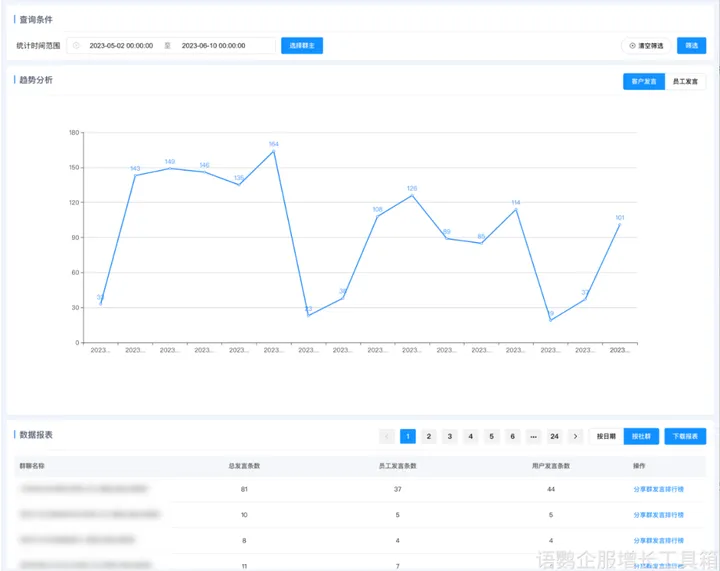Image resolution: width=720 pixels, height=571 pixels.
Task: Switch chart to 客户发言 view
Action: pos(643,81)
